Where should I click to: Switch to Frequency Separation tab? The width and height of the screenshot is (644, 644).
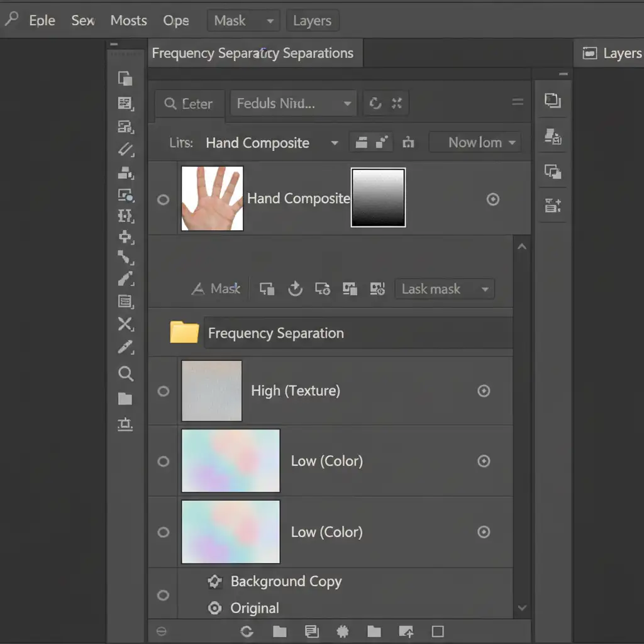tap(253, 53)
